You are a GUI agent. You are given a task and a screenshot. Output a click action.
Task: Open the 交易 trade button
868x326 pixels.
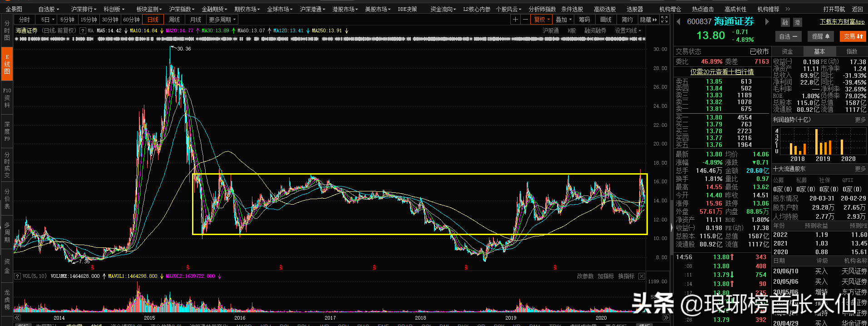pos(853,36)
